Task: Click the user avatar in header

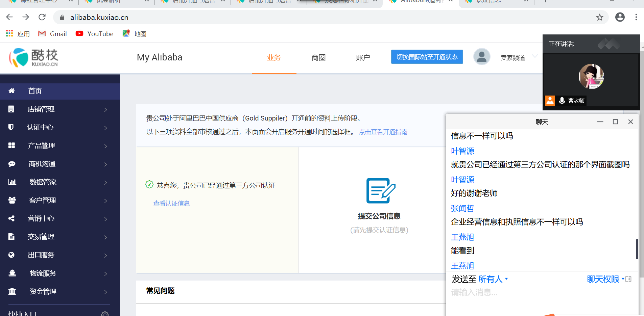Action: pyautogui.click(x=481, y=57)
